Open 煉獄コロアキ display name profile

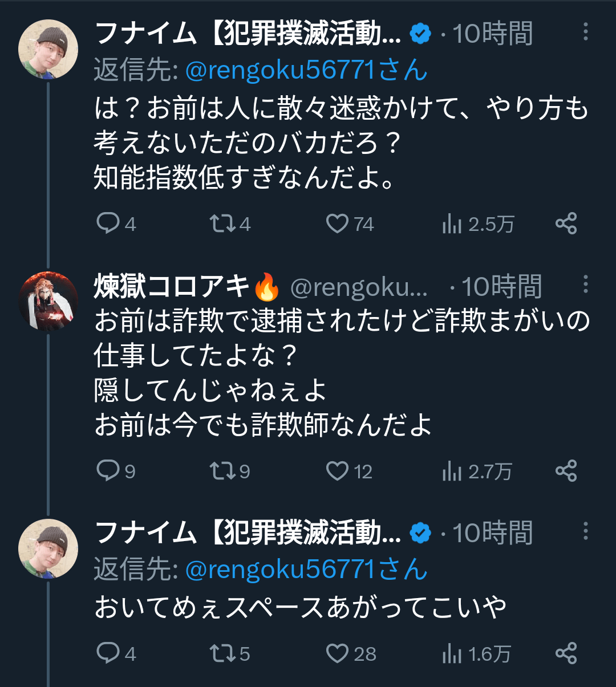coord(171,286)
